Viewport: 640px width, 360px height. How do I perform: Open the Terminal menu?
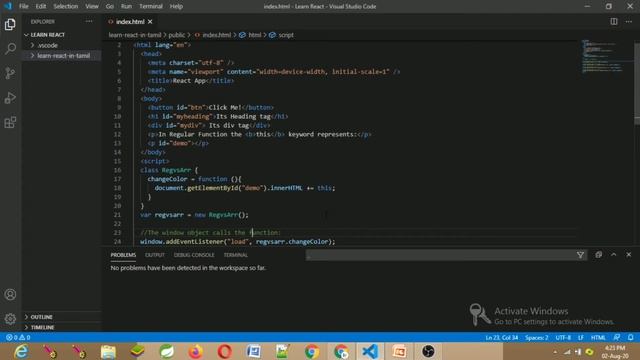pyautogui.click(x=151, y=6)
